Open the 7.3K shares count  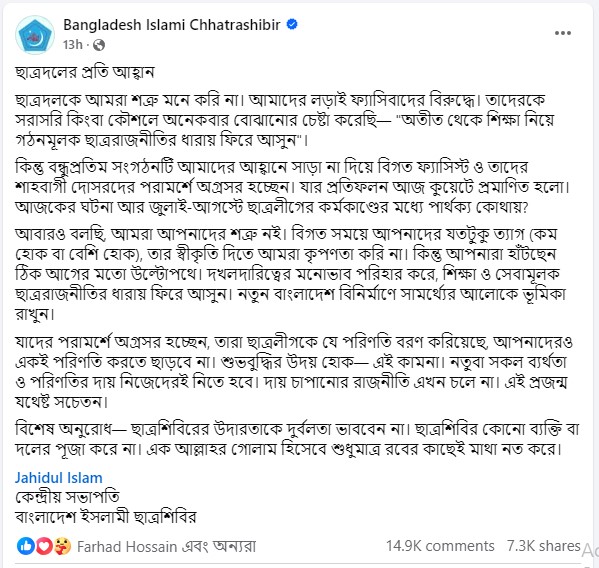(x=543, y=546)
